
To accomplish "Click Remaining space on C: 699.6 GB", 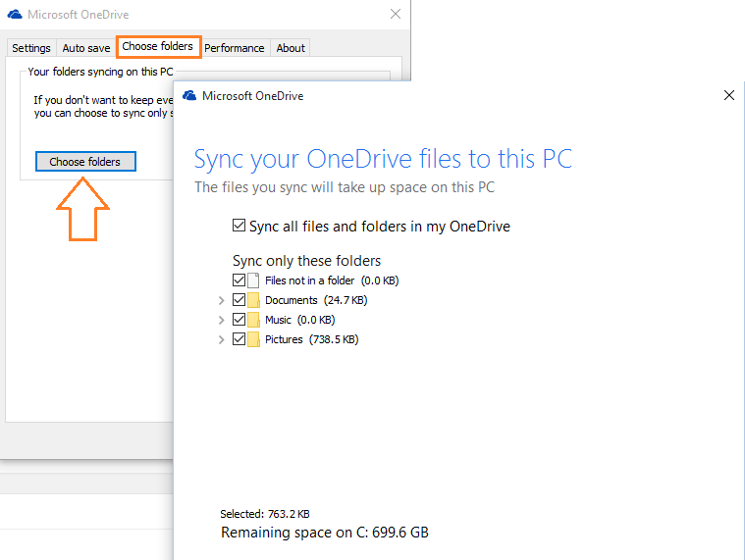I will pos(325,533).
